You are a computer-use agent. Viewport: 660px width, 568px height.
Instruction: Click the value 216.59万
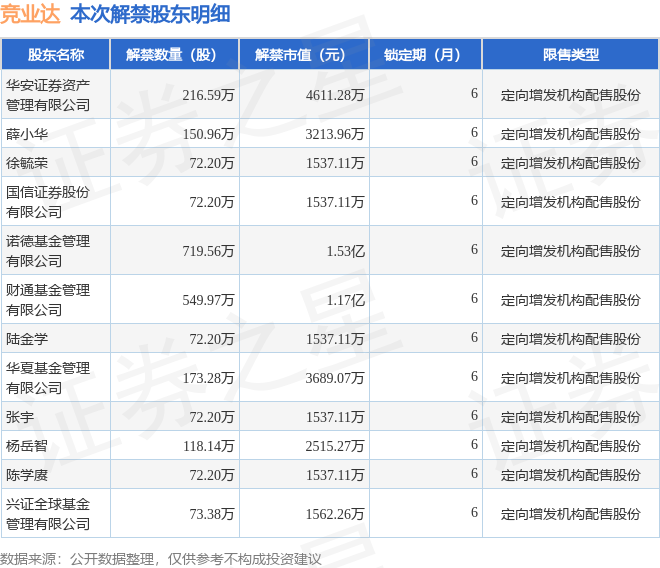coord(208,95)
